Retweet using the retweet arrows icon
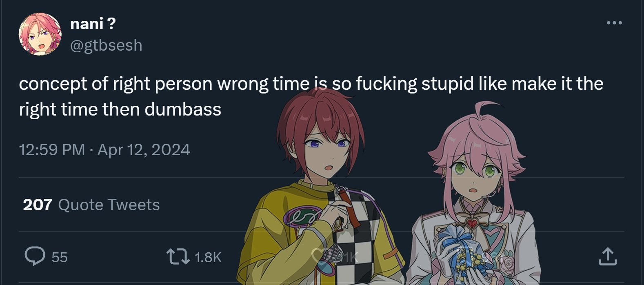This screenshot has height=285, width=644. coord(178,257)
